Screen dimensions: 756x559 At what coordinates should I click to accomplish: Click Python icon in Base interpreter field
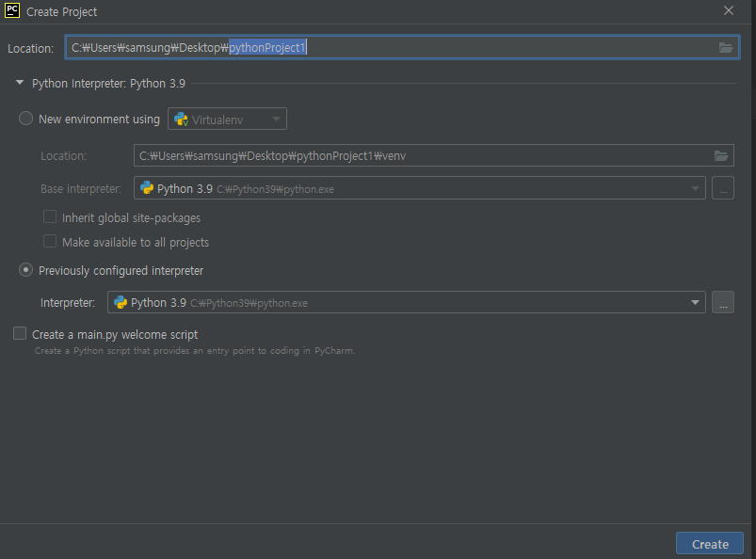(x=147, y=188)
